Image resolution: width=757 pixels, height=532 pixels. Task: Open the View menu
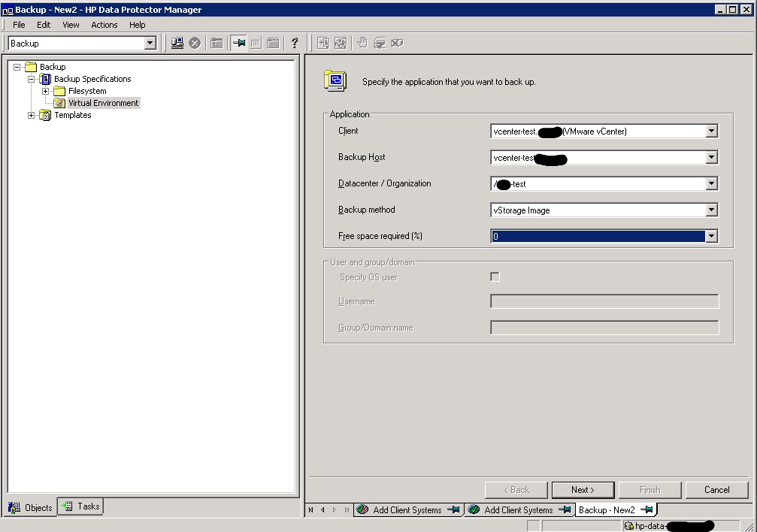click(x=71, y=25)
